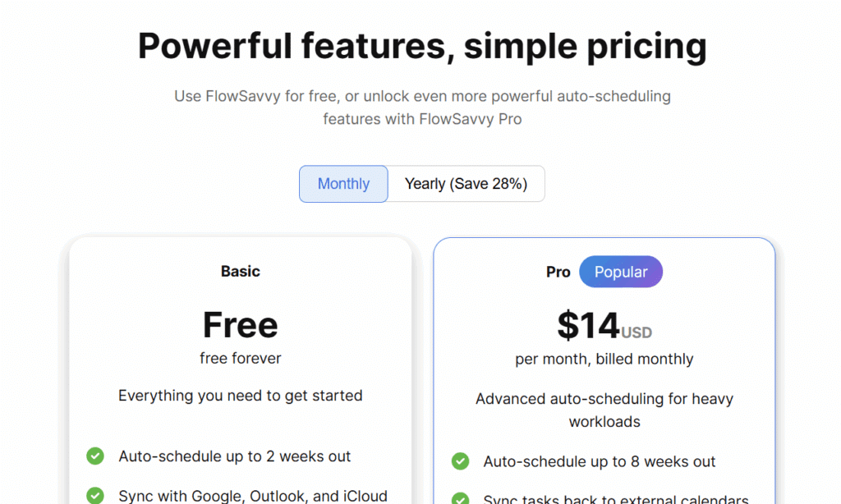Click "Auto-schedule up to 2 weeks out" text
The height and width of the screenshot is (504, 841).
(x=235, y=456)
